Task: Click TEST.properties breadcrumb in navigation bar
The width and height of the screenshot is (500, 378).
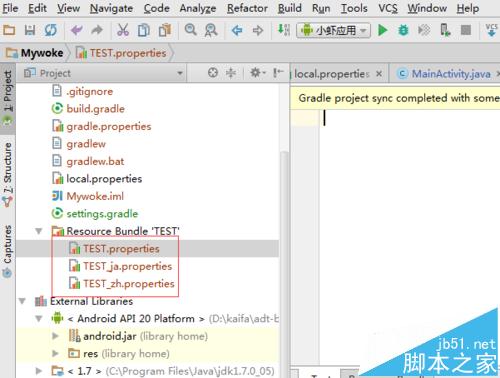Action: click(x=121, y=53)
